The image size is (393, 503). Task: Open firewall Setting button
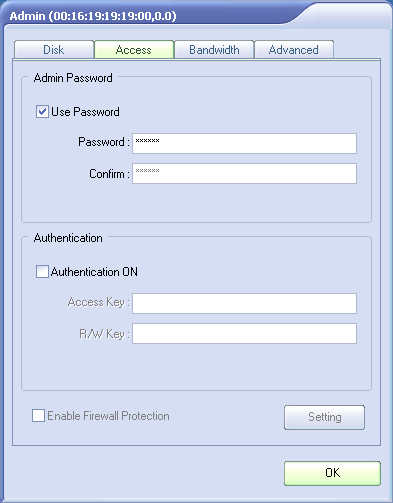coord(324,417)
